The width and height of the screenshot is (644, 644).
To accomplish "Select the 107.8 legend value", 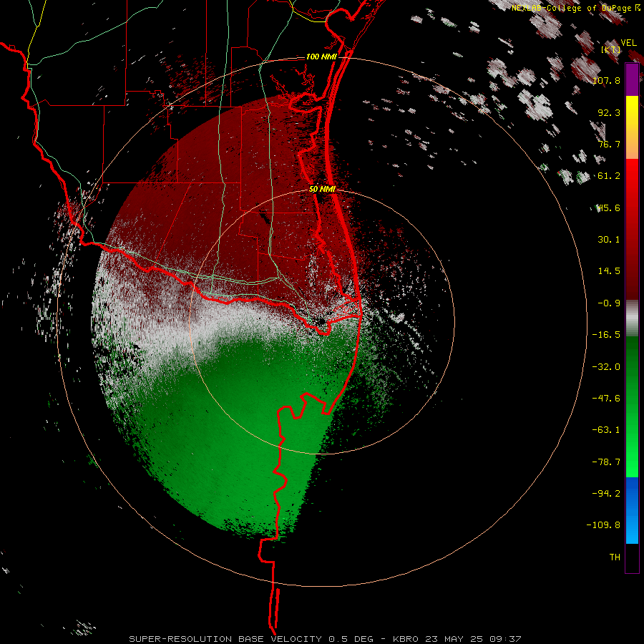I will pos(606,80).
